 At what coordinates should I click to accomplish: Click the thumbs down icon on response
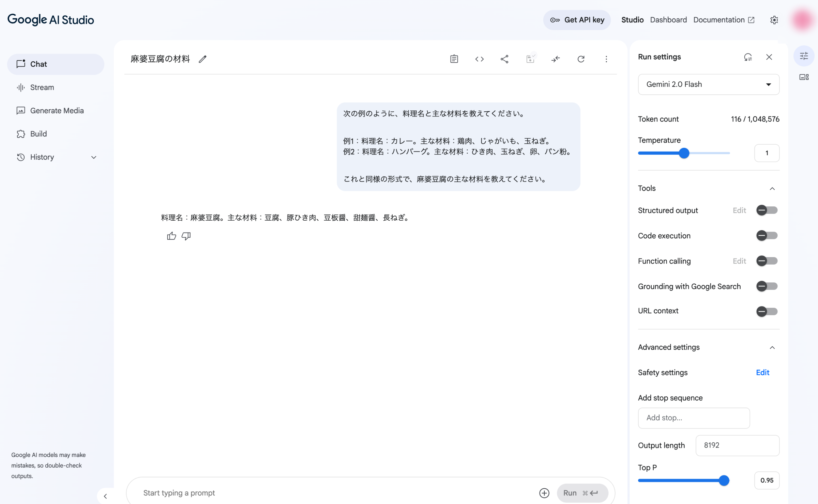[186, 236]
